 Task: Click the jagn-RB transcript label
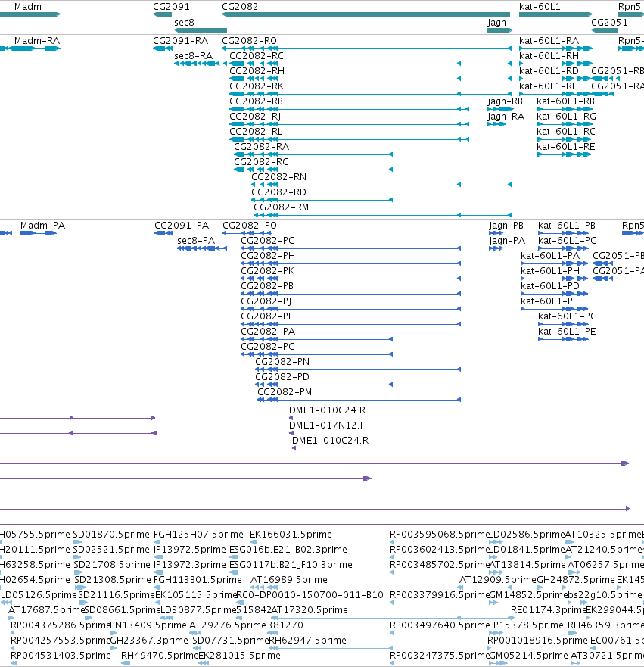pyautogui.click(x=505, y=101)
